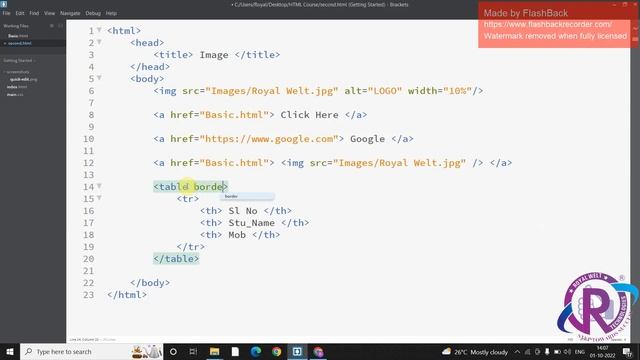Click the closing </html> tag on line 23

[x=127, y=295]
